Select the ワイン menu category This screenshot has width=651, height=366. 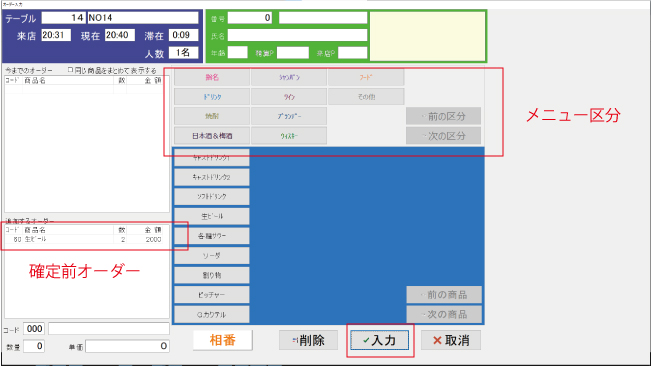[x=289, y=97]
